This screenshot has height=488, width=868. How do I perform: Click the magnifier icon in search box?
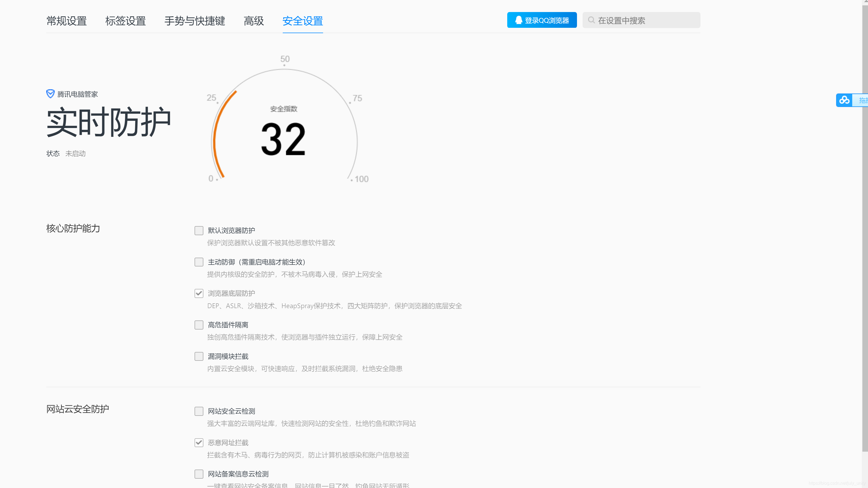pos(591,20)
